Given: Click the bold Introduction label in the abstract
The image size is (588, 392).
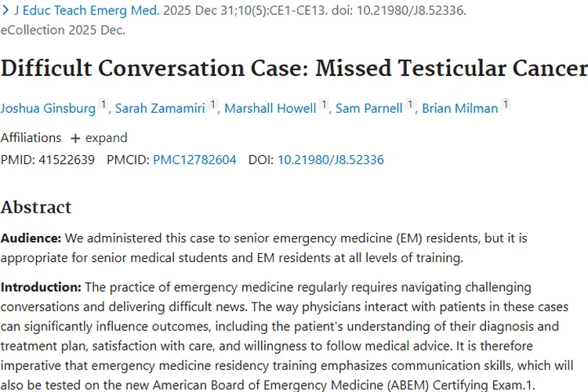Looking at the screenshot, I should tap(41, 287).
